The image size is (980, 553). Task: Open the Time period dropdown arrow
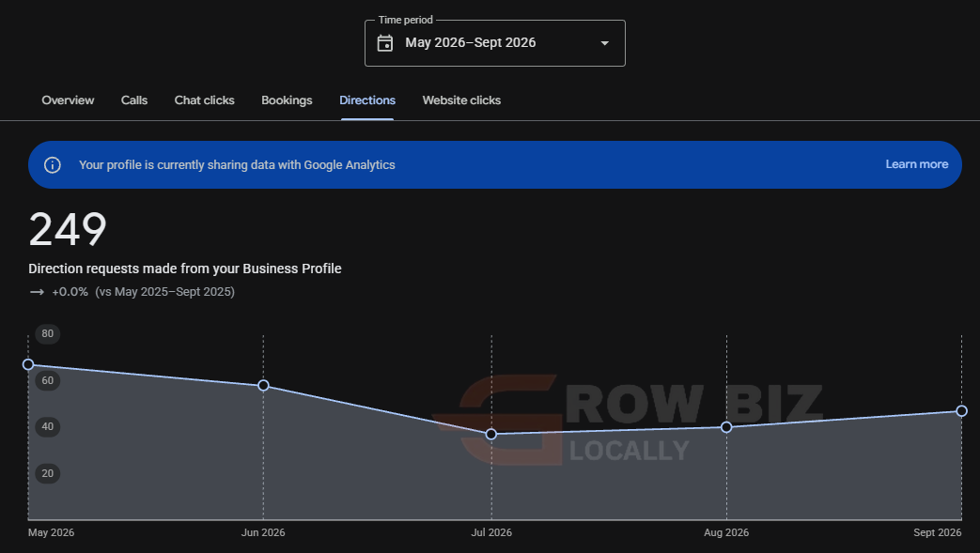[604, 43]
